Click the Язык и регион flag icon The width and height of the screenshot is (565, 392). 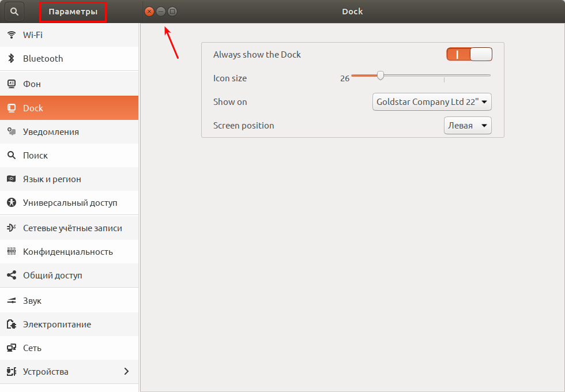[12, 179]
